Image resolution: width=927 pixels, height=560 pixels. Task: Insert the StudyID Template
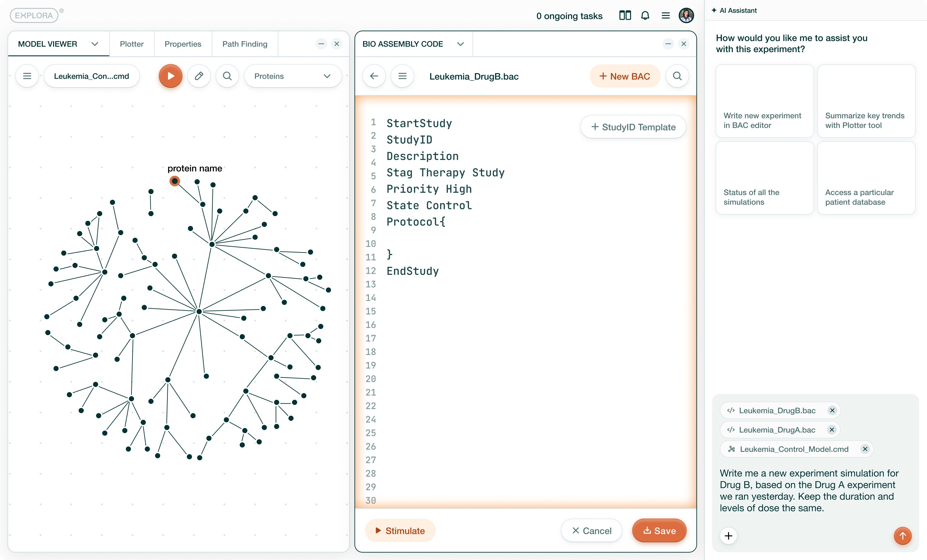(633, 127)
